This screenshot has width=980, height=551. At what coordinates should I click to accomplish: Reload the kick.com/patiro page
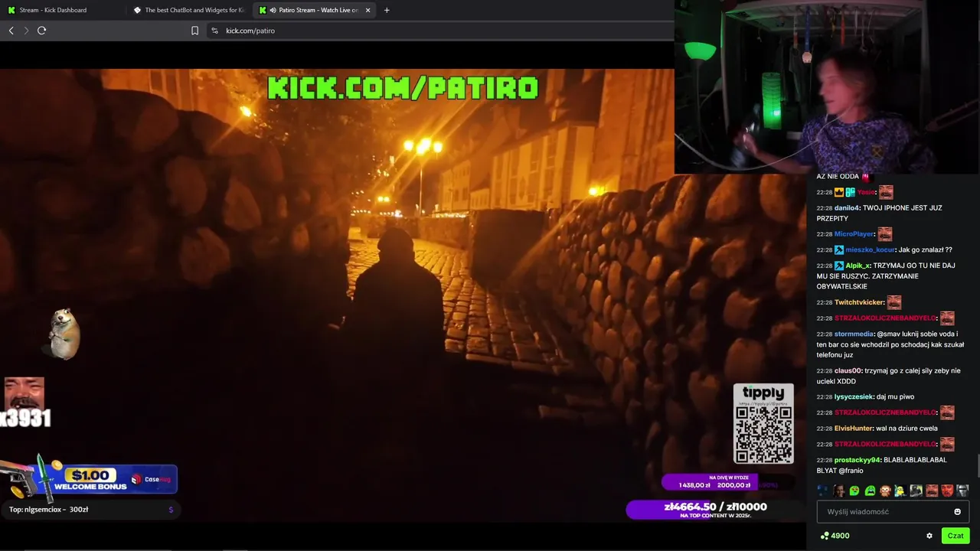tap(41, 31)
